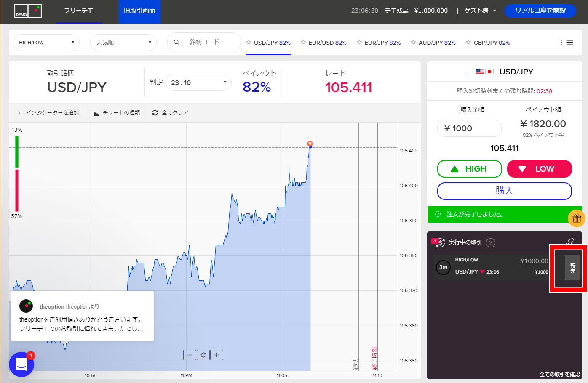Zoom in the chart with plus button
Viewport: 588px width, 383px height.
[x=216, y=355]
